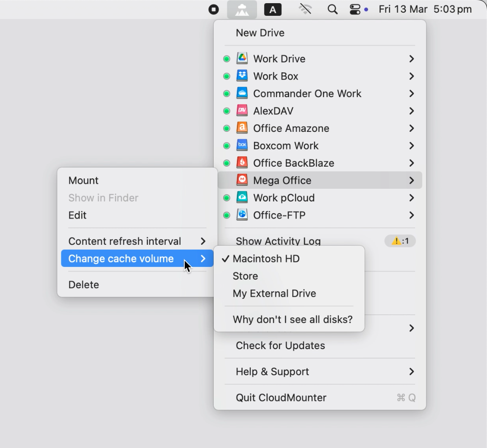This screenshot has width=487, height=448.
Task: Click green status dot beside Office-FTP
Action: (x=227, y=215)
